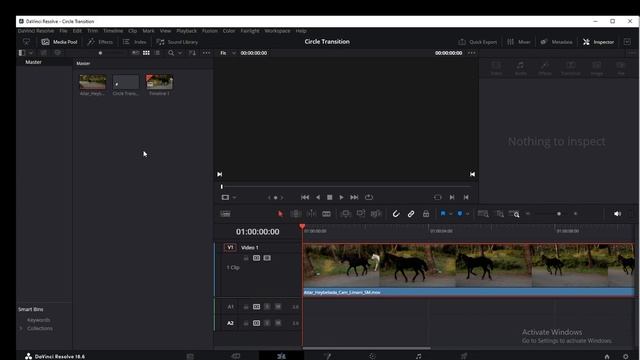Toggle Auto Track Selector on A2
Screen dimensions: 640x360
pyautogui.click(x=256, y=323)
